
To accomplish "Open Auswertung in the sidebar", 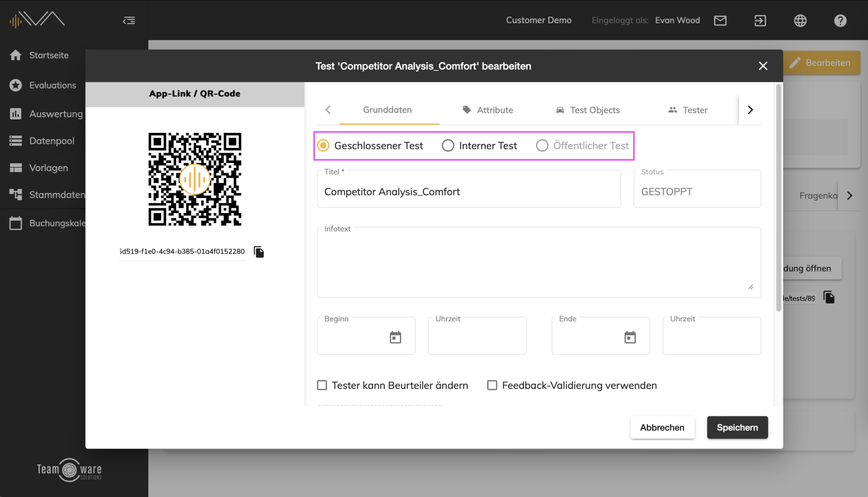I will click(56, 114).
